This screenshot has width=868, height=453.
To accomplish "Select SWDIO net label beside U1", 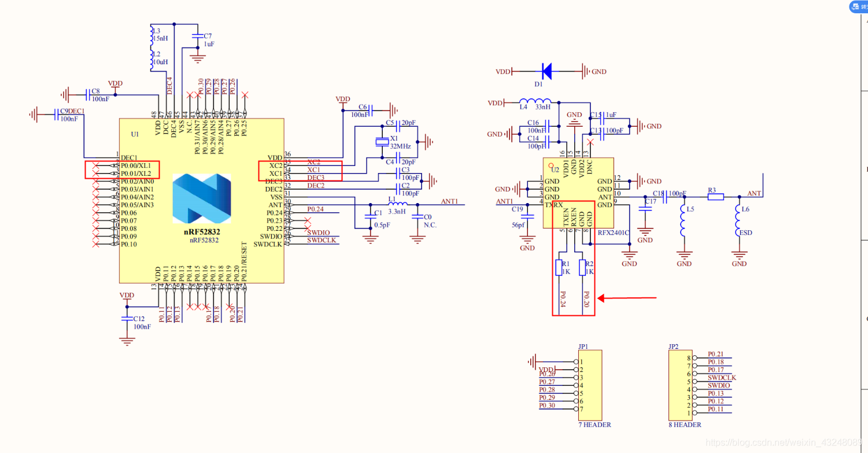I will (318, 233).
